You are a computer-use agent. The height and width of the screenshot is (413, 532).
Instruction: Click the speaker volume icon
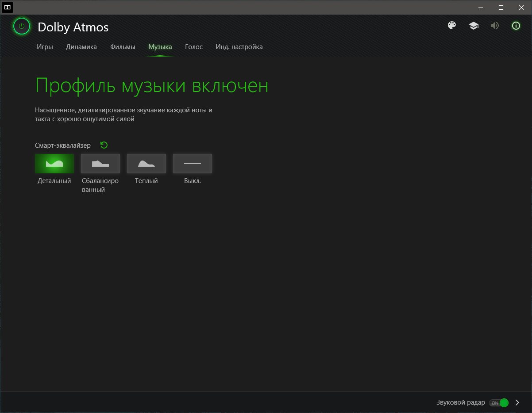tap(494, 26)
